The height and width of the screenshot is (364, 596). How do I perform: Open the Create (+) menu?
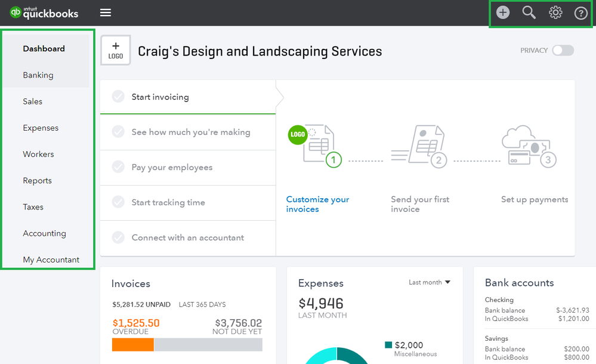[502, 12]
